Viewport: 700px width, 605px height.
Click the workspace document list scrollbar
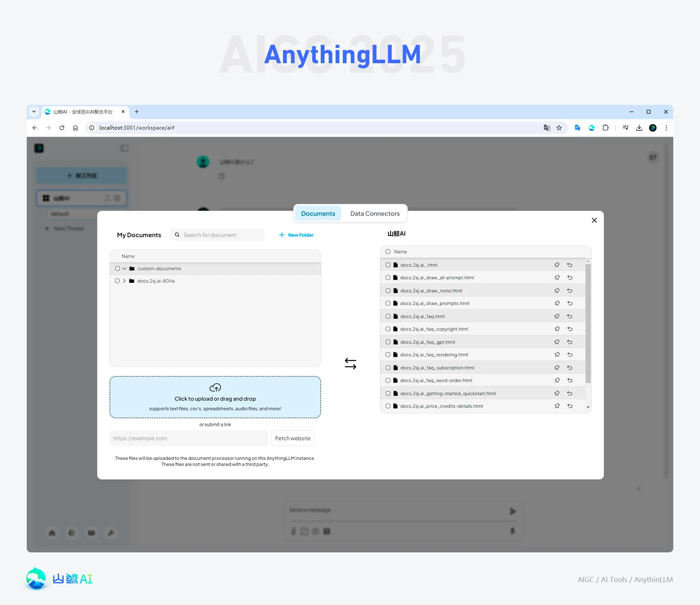(588, 323)
